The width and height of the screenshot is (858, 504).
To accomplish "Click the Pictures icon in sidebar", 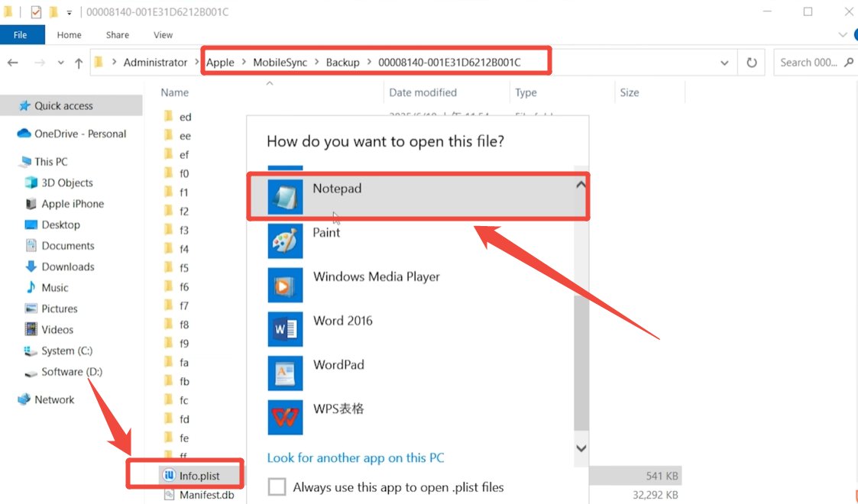I will pyautogui.click(x=31, y=309).
